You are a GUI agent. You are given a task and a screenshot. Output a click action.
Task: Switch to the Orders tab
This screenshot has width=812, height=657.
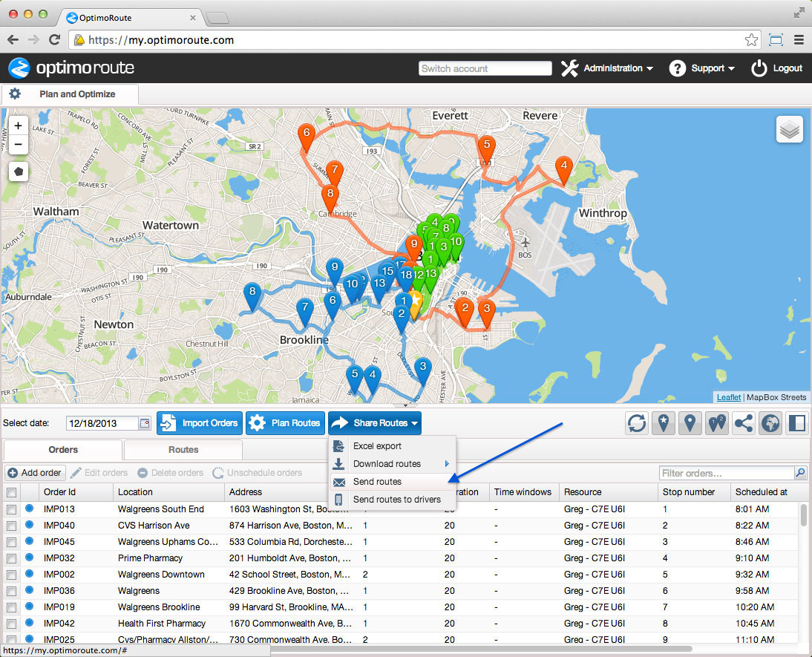(x=63, y=450)
